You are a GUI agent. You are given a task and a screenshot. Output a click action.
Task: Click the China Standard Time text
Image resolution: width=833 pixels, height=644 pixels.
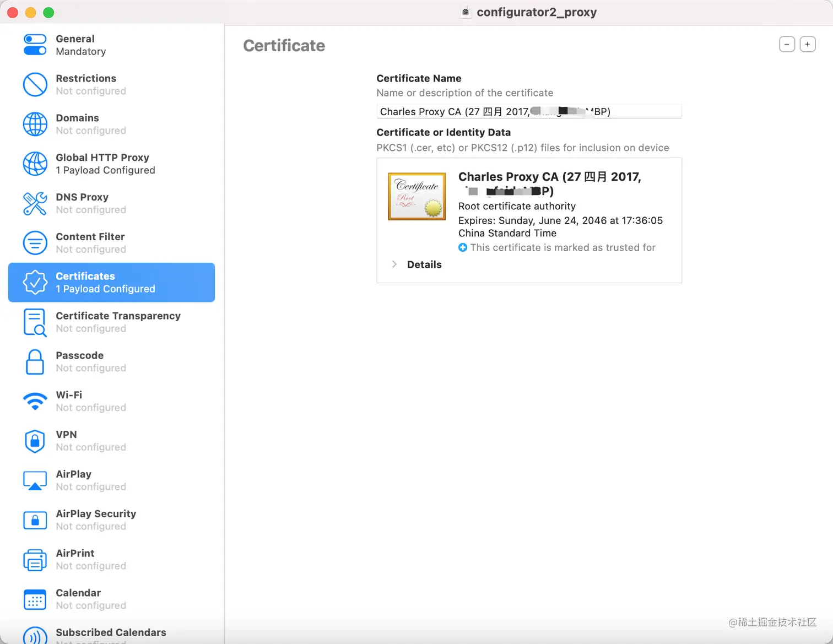pos(507,233)
